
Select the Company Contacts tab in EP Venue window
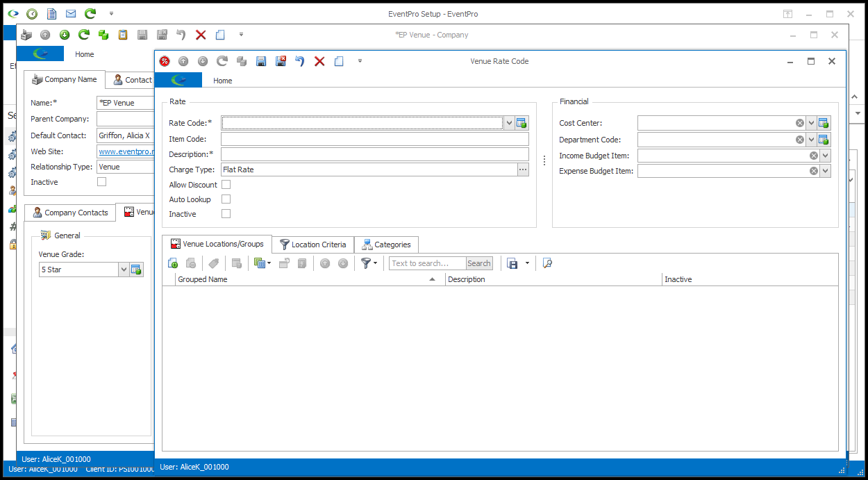(x=70, y=213)
